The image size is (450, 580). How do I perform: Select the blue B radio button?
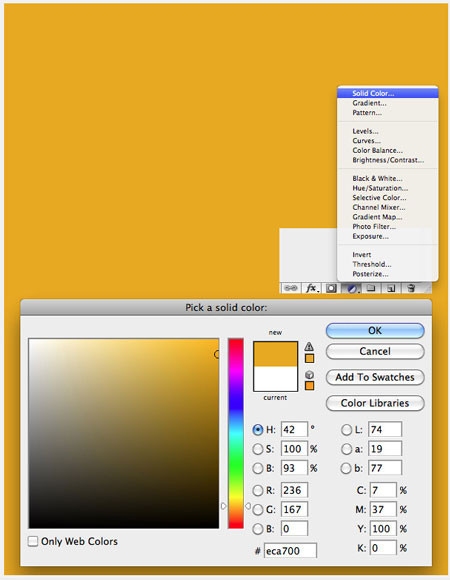point(258,529)
